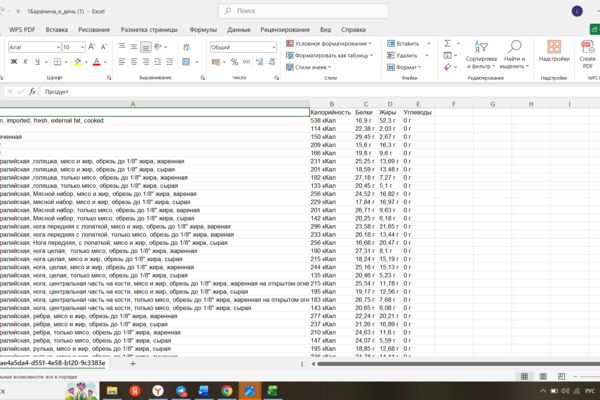This screenshot has height=400, width=600.
Task: Increase the cell indent
Action: coord(170,62)
